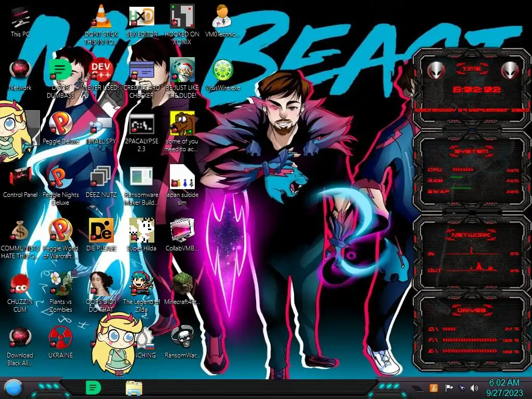Click the SWAP usage meter
532x399 pixels.
[x=461, y=188]
